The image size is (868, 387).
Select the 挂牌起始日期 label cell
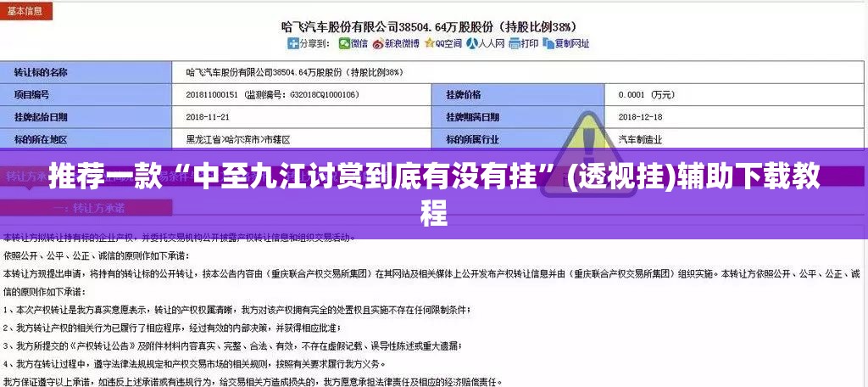click(x=86, y=117)
